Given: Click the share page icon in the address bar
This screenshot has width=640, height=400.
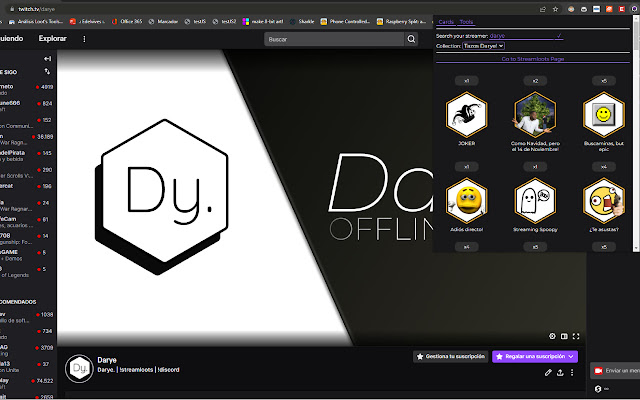Looking at the screenshot, I should [x=543, y=9].
